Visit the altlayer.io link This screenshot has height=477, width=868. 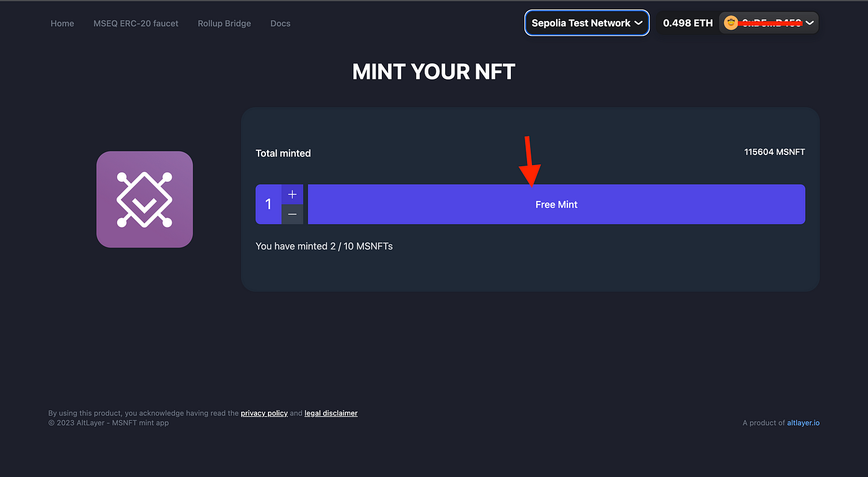pyautogui.click(x=804, y=423)
